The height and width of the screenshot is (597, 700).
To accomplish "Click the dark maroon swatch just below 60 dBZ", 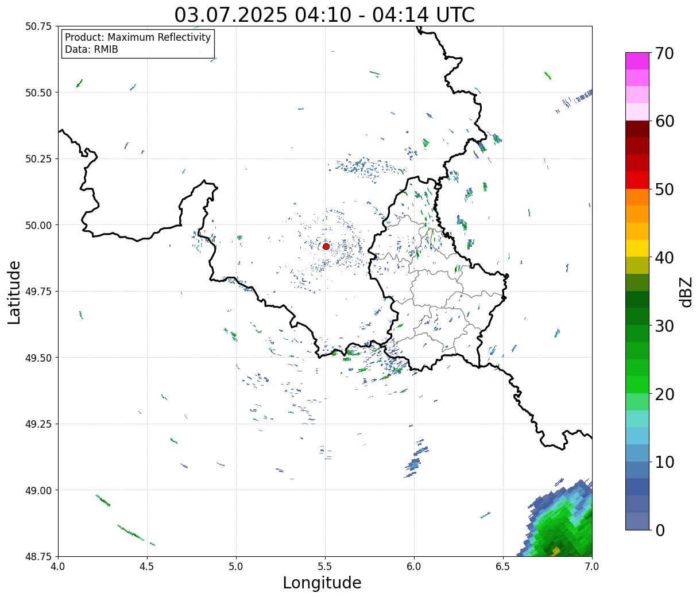I will 637,129.
